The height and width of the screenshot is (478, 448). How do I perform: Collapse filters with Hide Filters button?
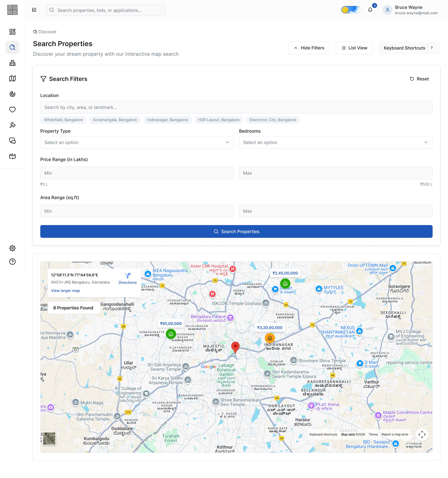pos(309,48)
